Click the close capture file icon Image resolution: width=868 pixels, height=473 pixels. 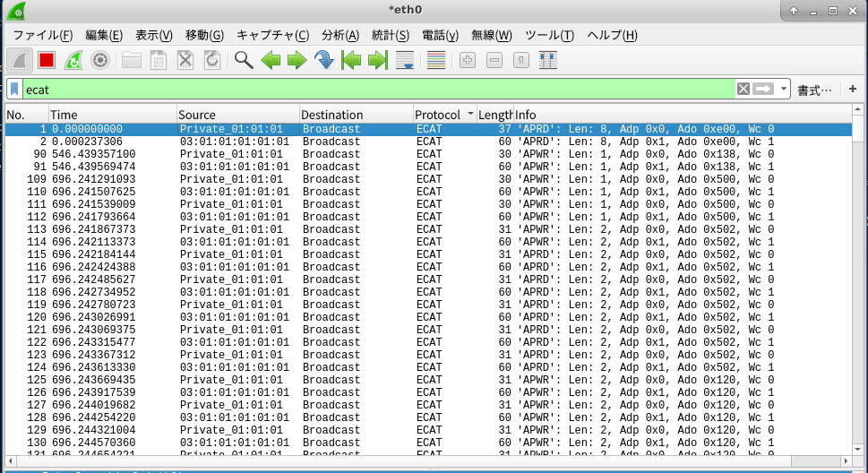[x=185, y=60]
